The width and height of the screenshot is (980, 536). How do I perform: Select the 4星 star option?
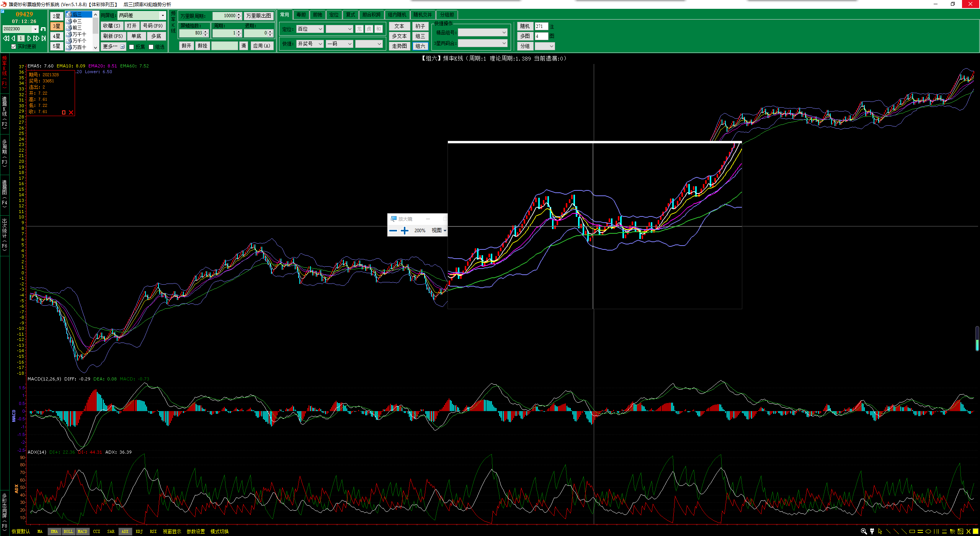(57, 36)
